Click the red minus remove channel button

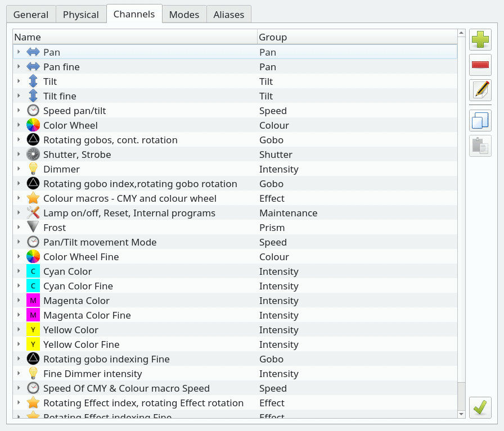click(x=480, y=65)
